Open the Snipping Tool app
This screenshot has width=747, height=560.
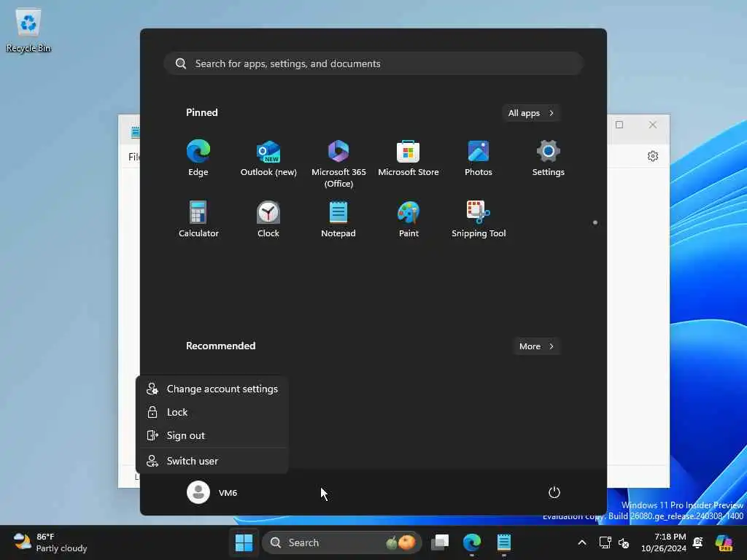[479, 219]
